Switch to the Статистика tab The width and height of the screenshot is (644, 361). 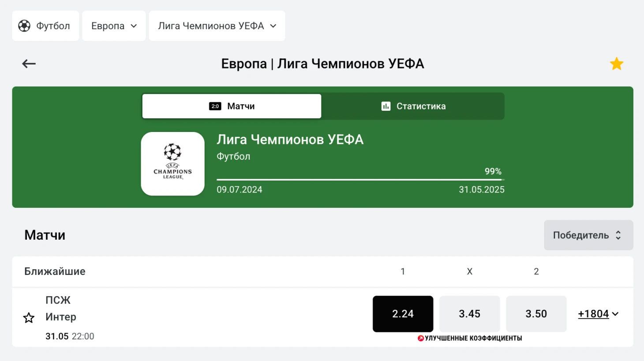[413, 106]
